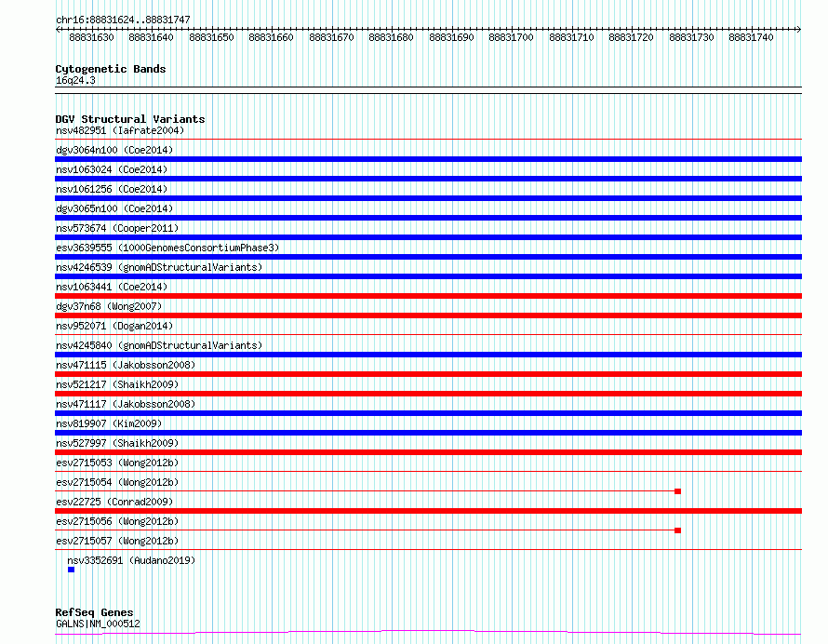Click the RefSeq Genes track heading
This screenshot has width=828, height=644.
[x=94, y=613]
